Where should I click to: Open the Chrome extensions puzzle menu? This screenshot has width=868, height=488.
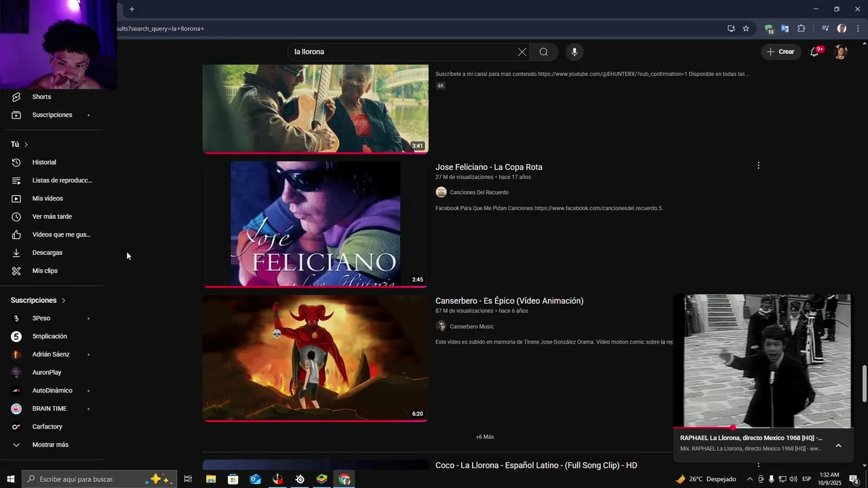801,28
